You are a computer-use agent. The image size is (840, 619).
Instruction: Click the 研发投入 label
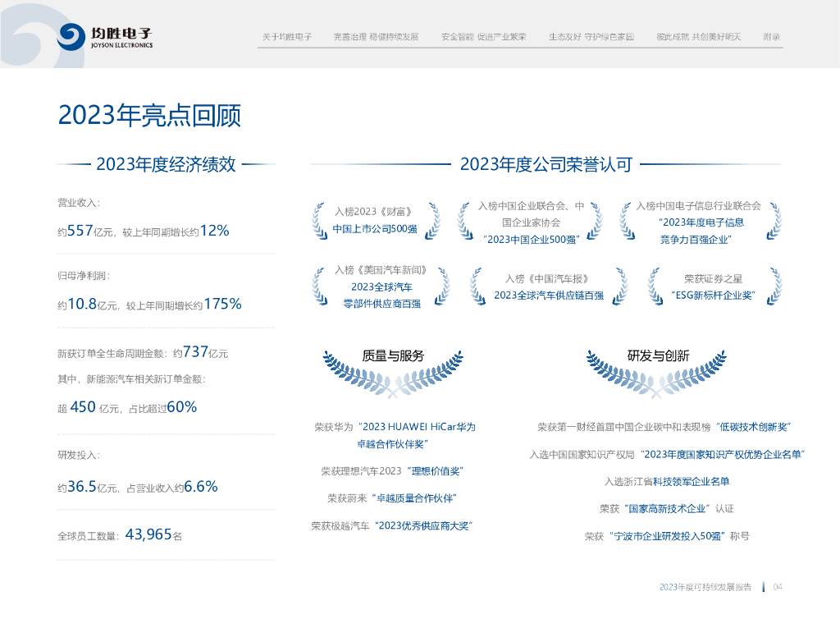click(79, 455)
